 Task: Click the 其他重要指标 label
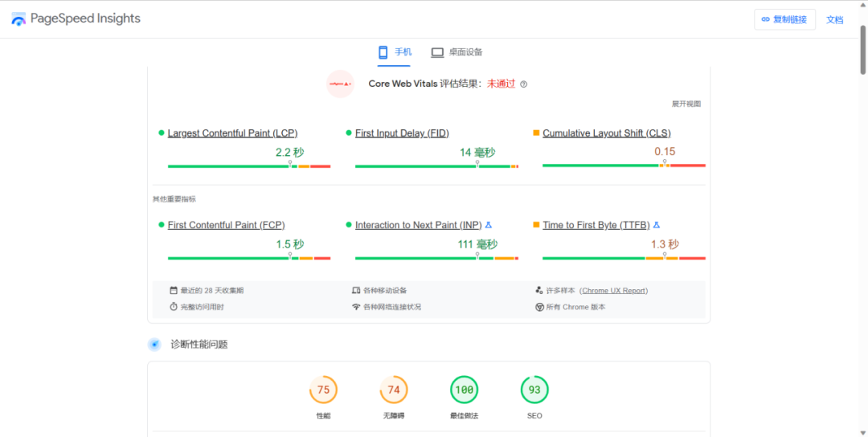[x=174, y=199]
